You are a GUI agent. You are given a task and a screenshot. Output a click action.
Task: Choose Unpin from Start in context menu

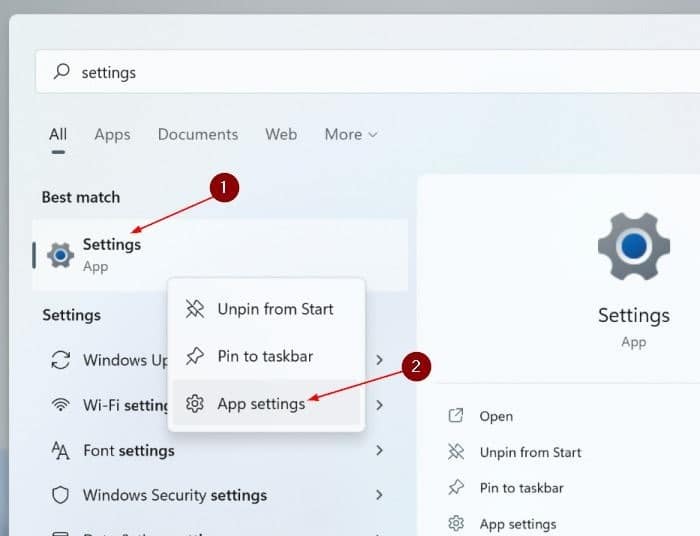pos(267,309)
